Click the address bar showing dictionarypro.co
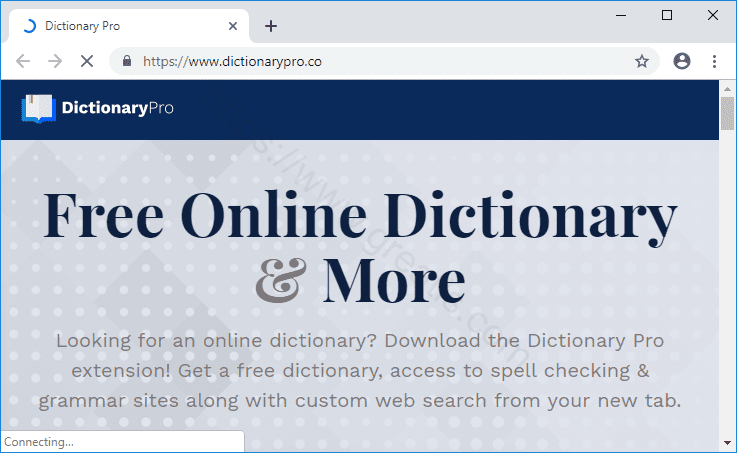This screenshot has height=453, width=737. point(380,61)
